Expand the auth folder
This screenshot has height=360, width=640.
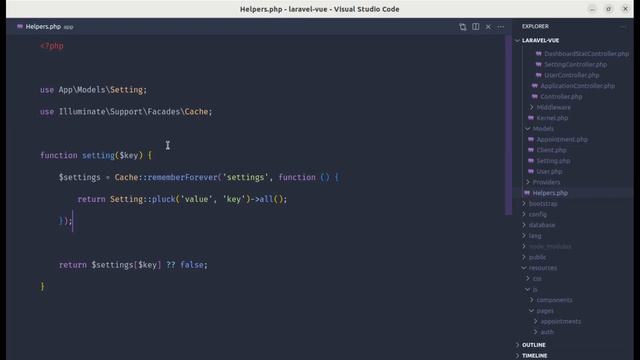click(x=547, y=332)
